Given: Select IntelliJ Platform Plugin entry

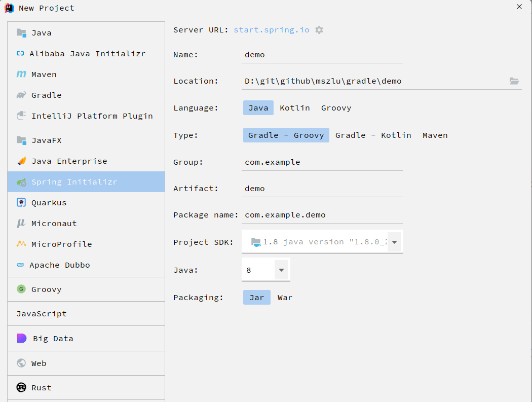Looking at the screenshot, I should [86, 116].
